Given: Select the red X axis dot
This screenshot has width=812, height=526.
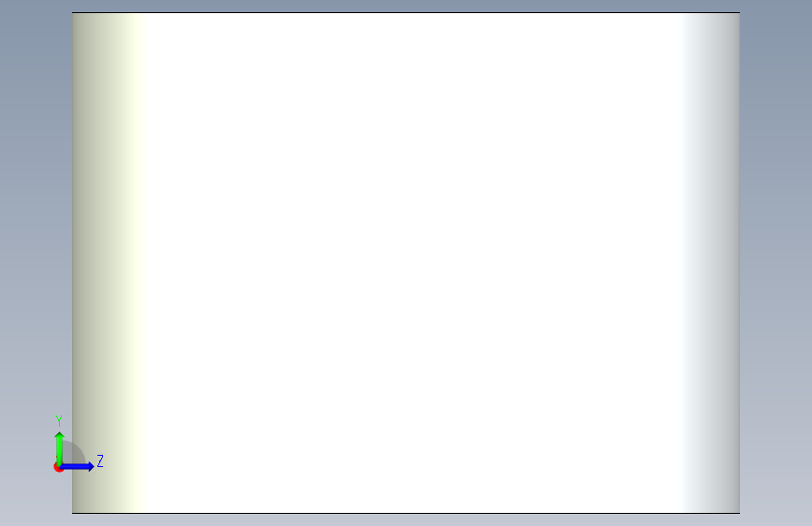Looking at the screenshot, I should (58, 467).
